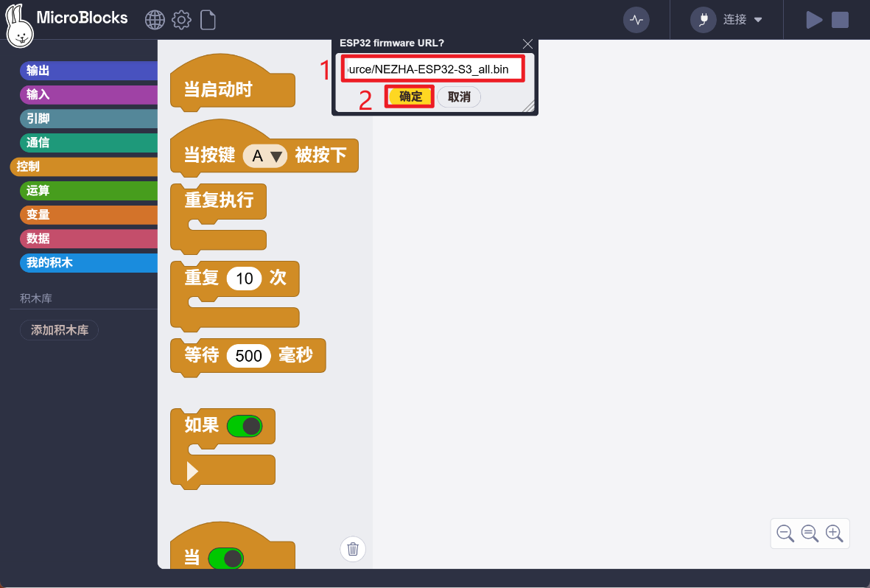Click the 积木库 section label

(36, 298)
